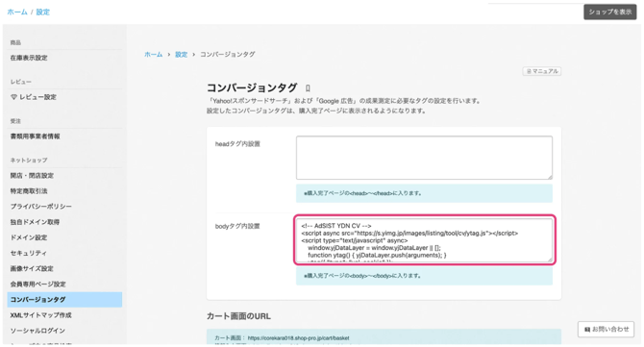Click the headタグ内設置 label
Image resolution: width=644 pixels, height=347 pixels.
point(237,144)
